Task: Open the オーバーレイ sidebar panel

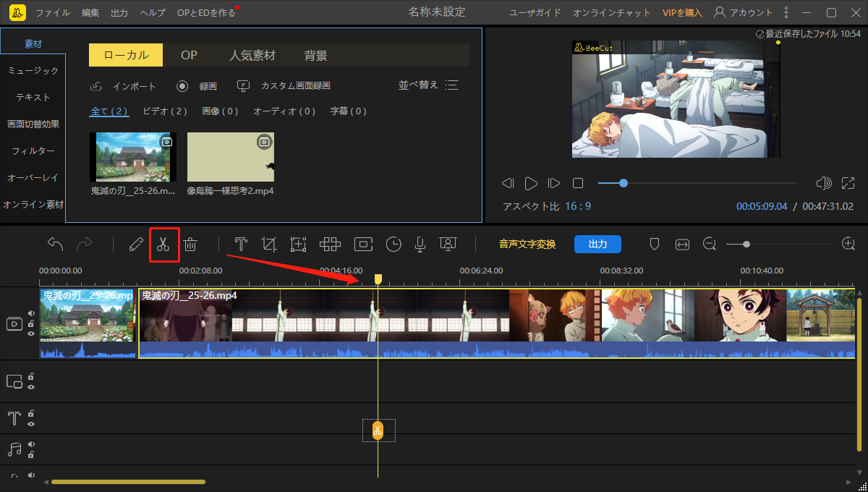Action: (x=33, y=177)
